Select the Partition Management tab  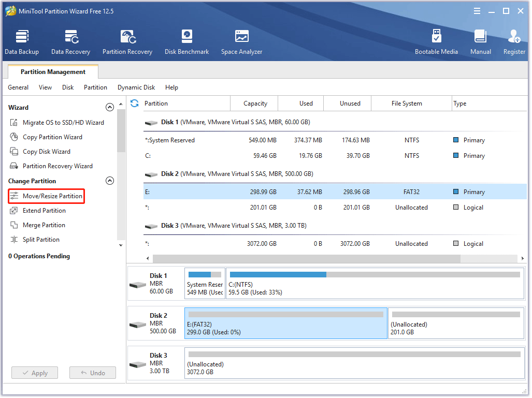tap(53, 72)
